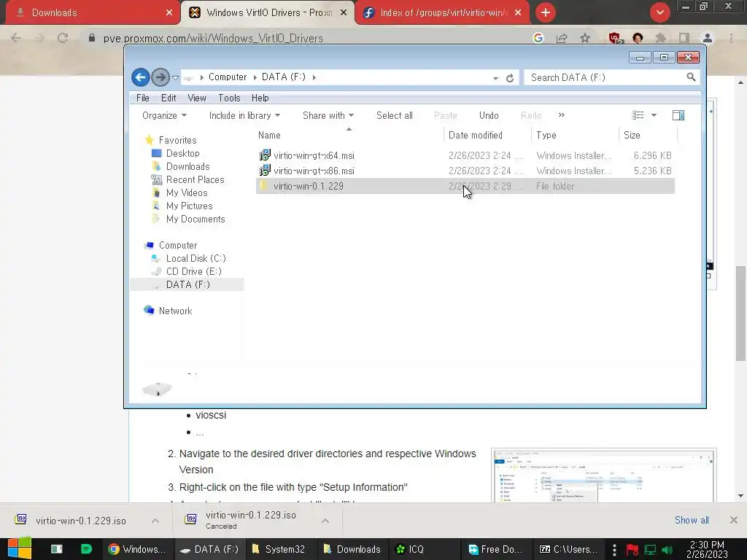
Task: Select Network in the navigation pane
Action: [x=175, y=311]
